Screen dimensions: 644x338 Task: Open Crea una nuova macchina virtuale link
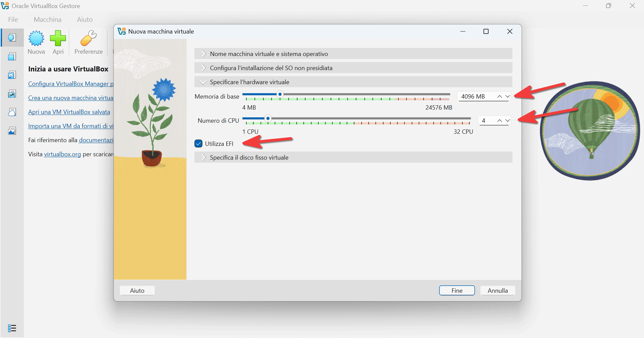(x=71, y=98)
